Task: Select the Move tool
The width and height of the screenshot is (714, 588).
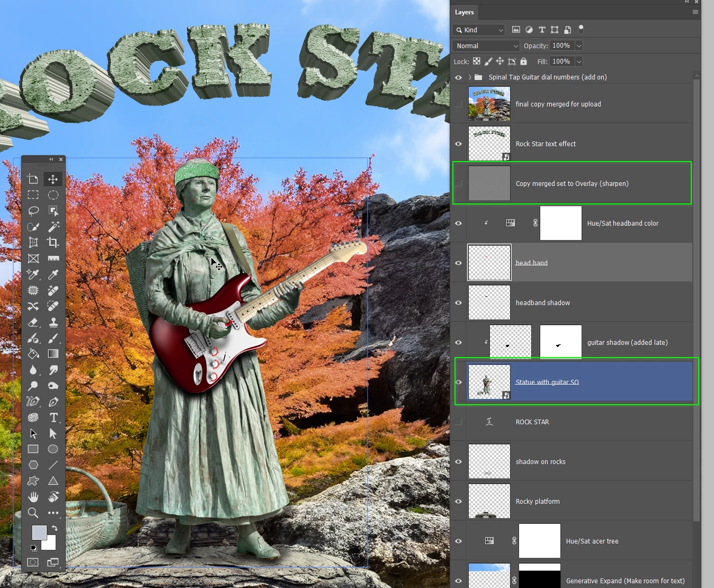Action: pyautogui.click(x=53, y=179)
